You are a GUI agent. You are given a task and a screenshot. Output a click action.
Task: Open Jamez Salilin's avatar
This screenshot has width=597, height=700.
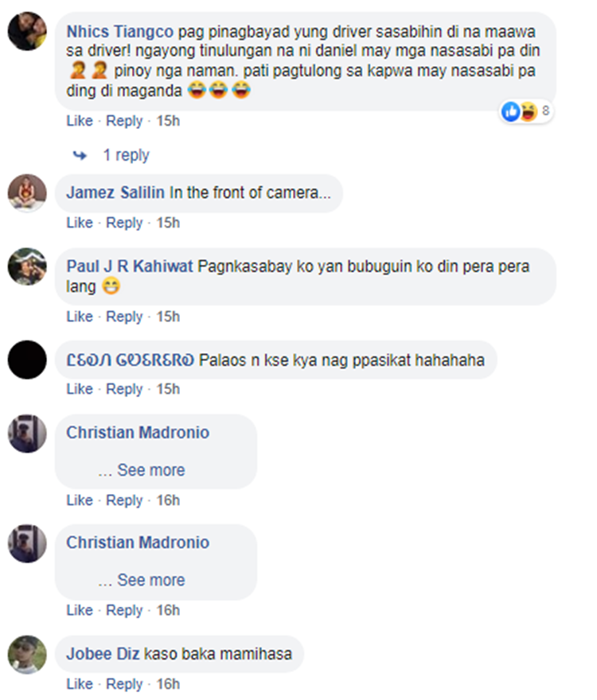[x=27, y=192]
